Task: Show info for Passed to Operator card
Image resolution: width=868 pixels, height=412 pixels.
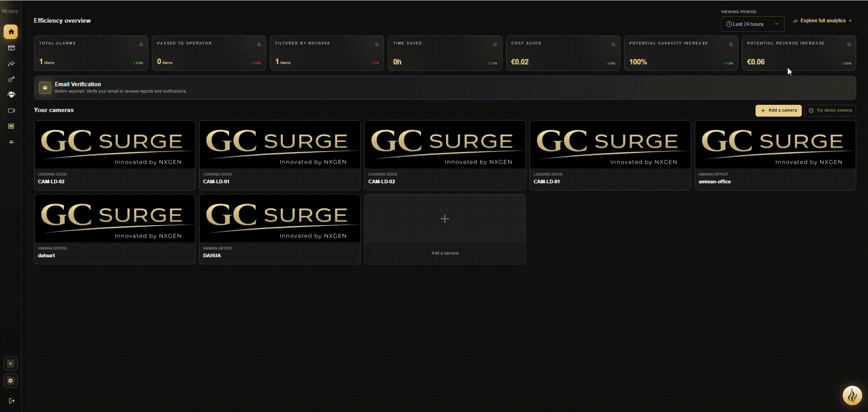Action: point(259,44)
